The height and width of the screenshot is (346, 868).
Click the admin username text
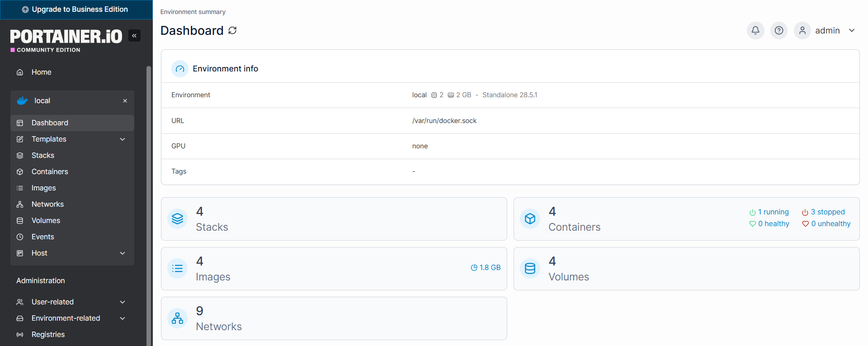[x=827, y=30]
